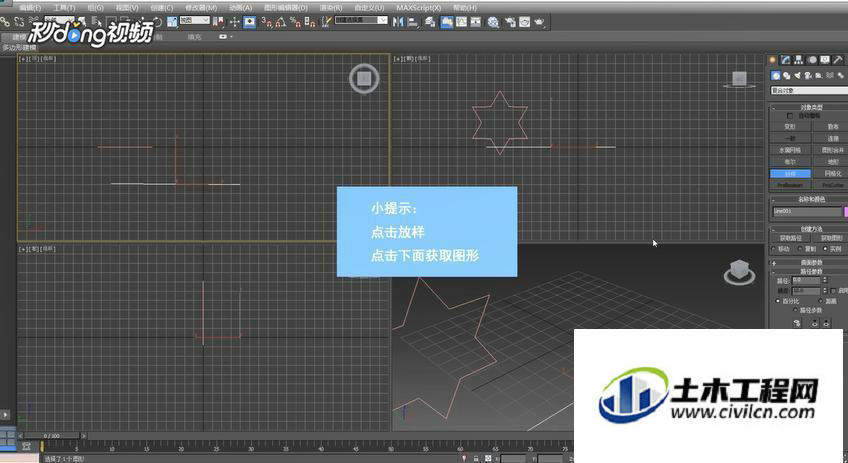Click the Get Shape button

click(831, 239)
